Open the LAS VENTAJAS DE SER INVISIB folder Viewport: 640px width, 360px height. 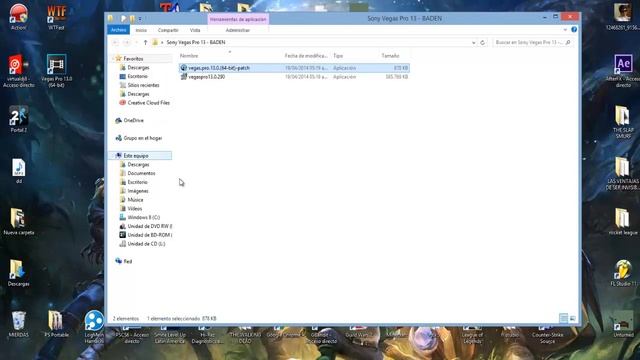pyautogui.click(x=622, y=174)
